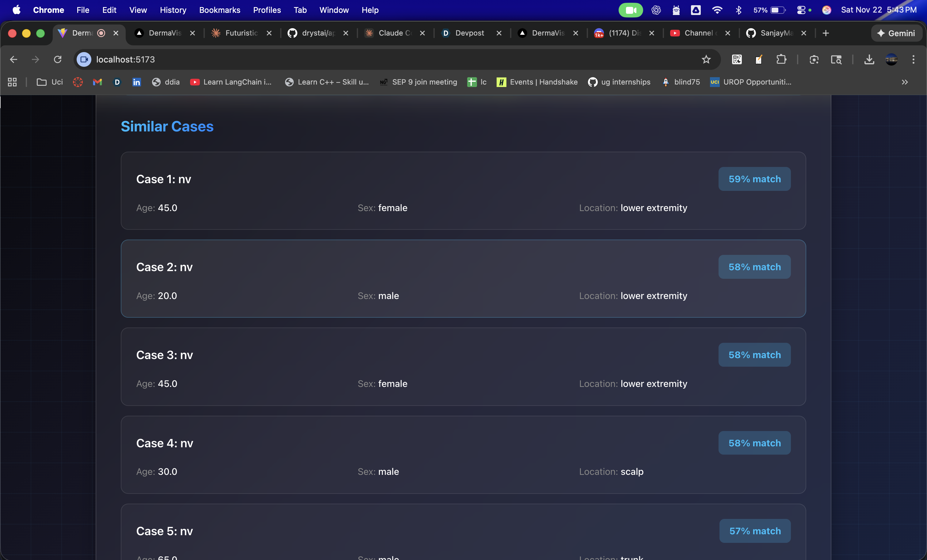Open the Bookmarks menu

click(x=219, y=10)
